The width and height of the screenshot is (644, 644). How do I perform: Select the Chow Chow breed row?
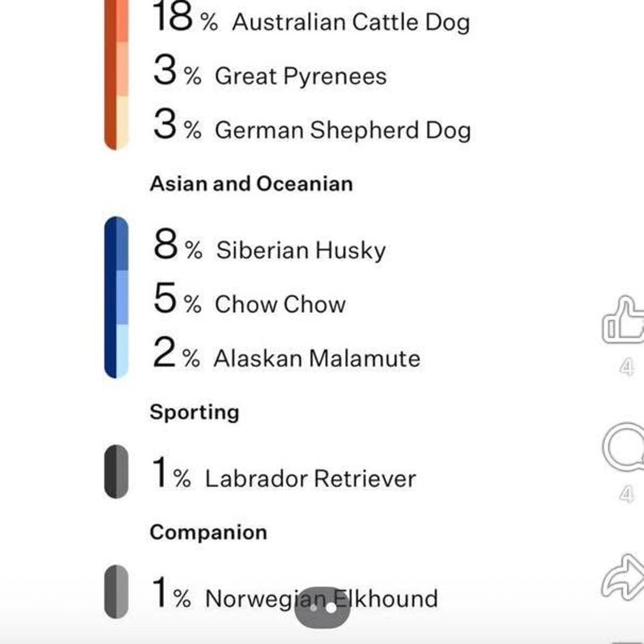280,304
